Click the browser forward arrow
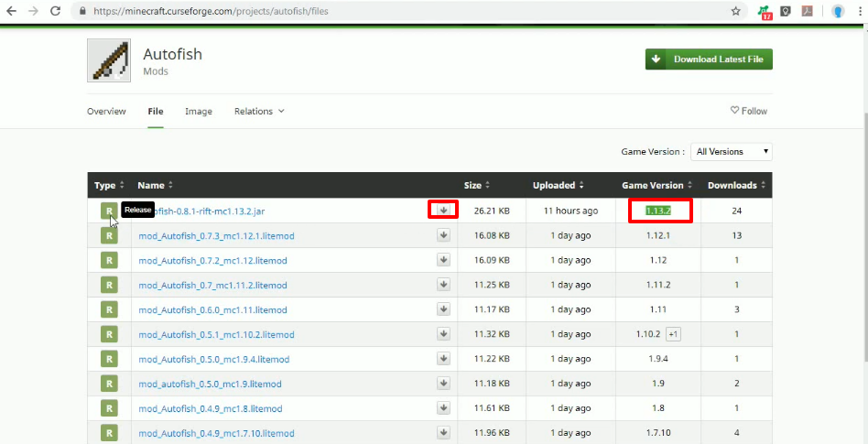Screen dimensions: 868x444 pyautogui.click(x=33, y=11)
